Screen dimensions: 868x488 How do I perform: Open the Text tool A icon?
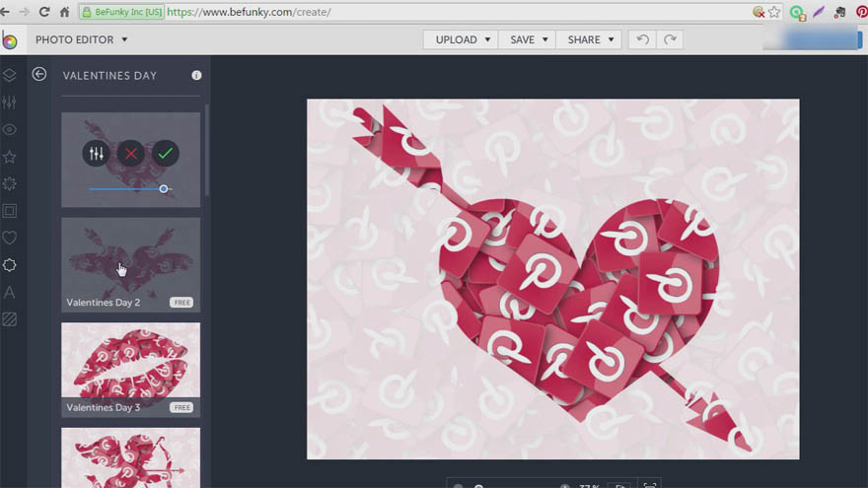click(10, 292)
